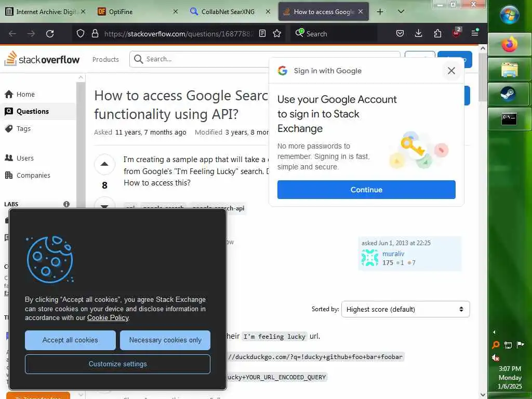The width and height of the screenshot is (532, 399).
Task: Open muraliv's user profile link
Action: [x=393, y=254]
